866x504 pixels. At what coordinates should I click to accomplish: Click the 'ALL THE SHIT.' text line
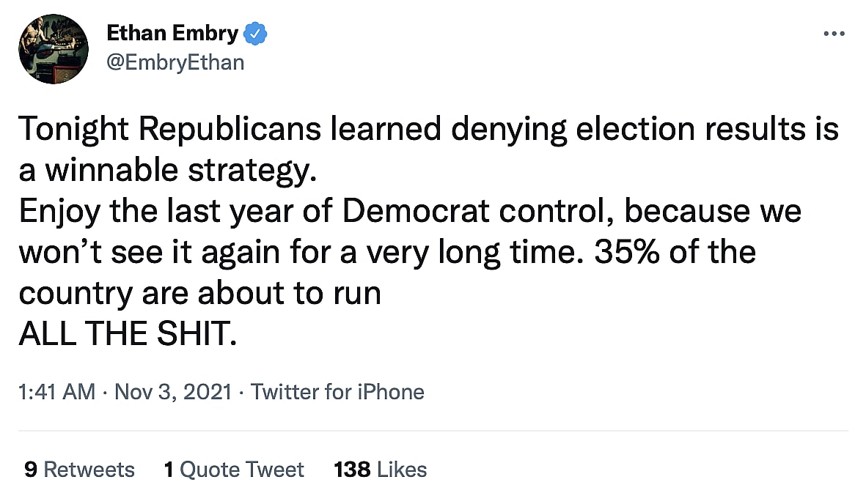point(128,335)
